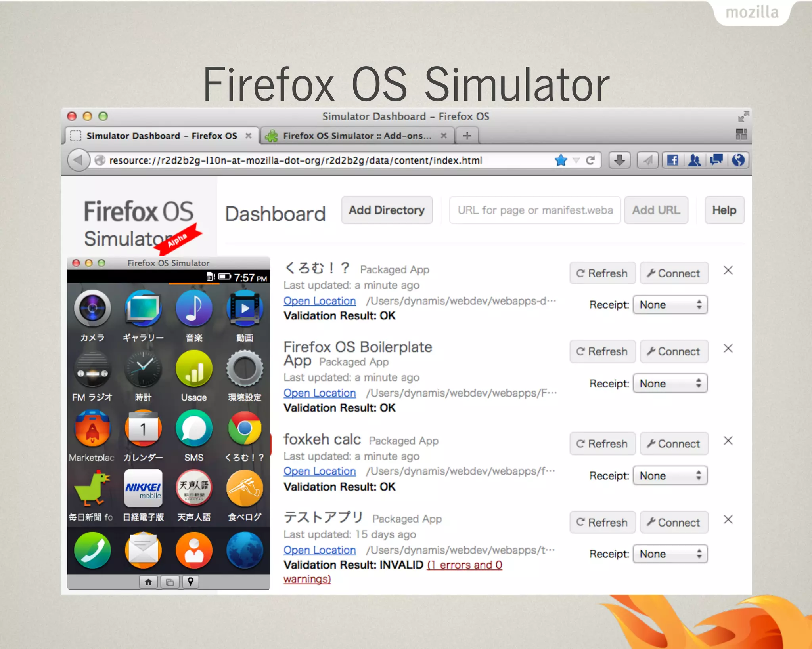Open the Video app (動画)

tap(245, 309)
